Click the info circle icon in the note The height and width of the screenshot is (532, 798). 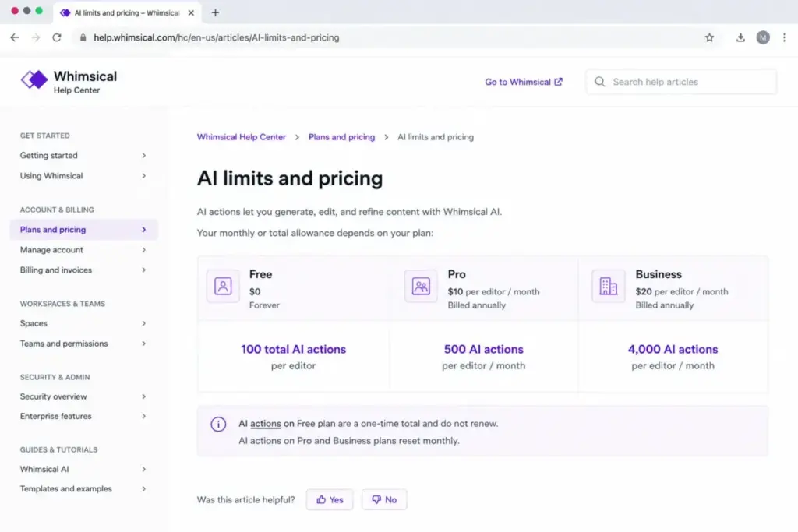[218, 425]
